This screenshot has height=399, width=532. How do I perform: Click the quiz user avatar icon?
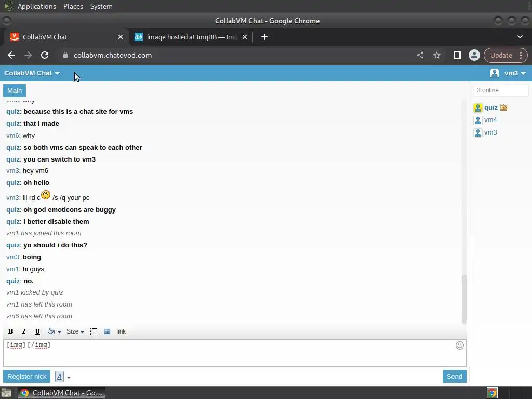point(478,108)
